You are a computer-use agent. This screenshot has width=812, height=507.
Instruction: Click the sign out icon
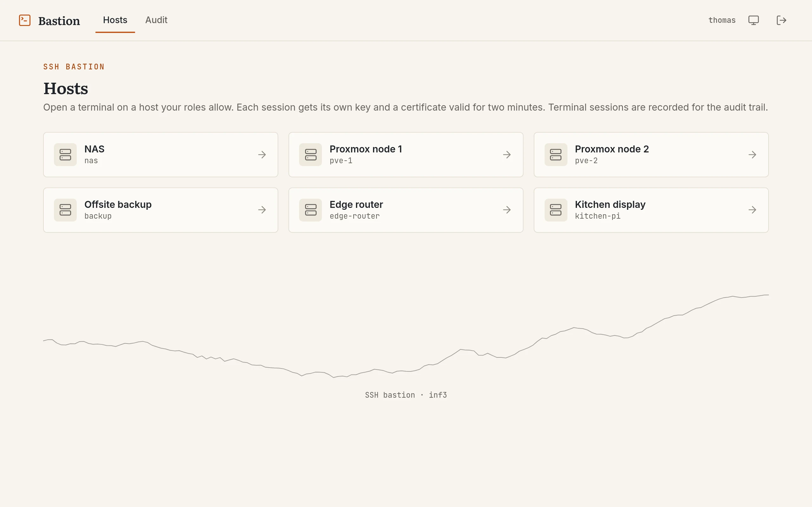tap(782, 21)
